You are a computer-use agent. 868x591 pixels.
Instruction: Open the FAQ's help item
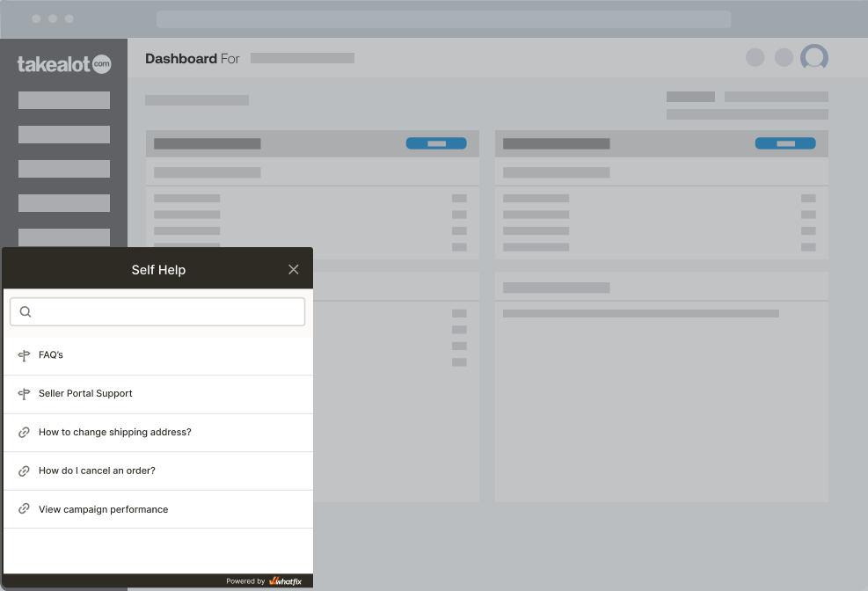(x=158, y=356)
